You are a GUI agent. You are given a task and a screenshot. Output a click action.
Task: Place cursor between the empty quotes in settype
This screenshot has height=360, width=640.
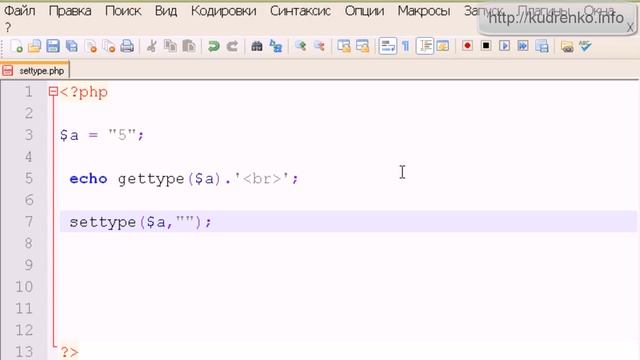[x=184, y=222]
